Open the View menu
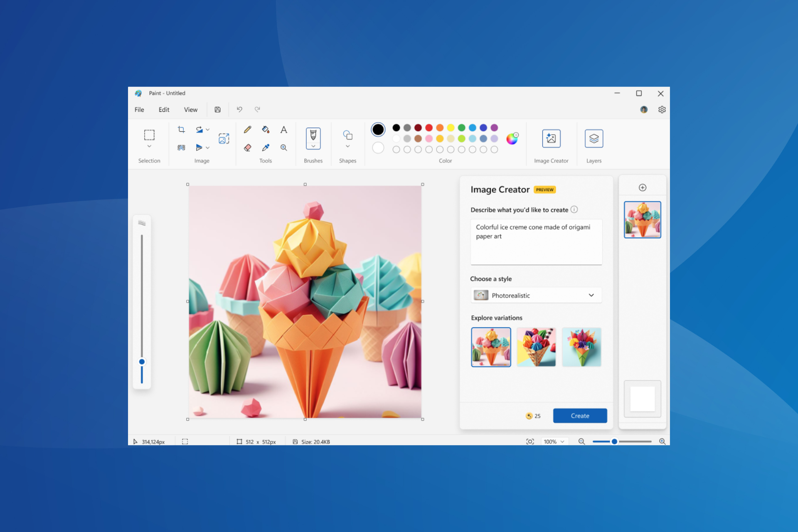This screenshot has width=798, height=532. pos(191,110)
